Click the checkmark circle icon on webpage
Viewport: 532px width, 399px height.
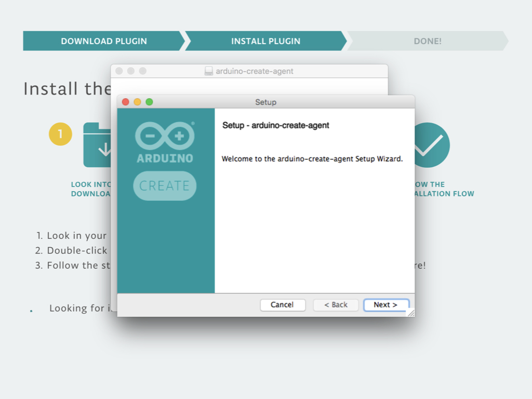(432, 145)
